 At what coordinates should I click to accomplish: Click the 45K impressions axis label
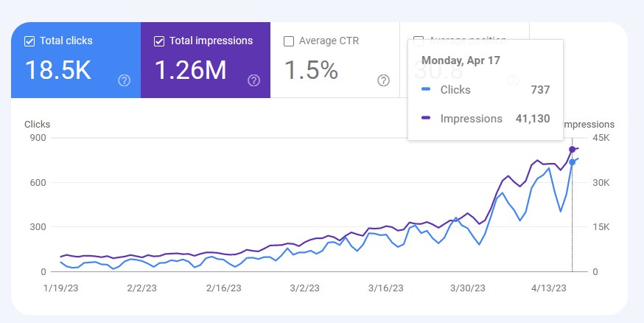click(x=601, y=138)
